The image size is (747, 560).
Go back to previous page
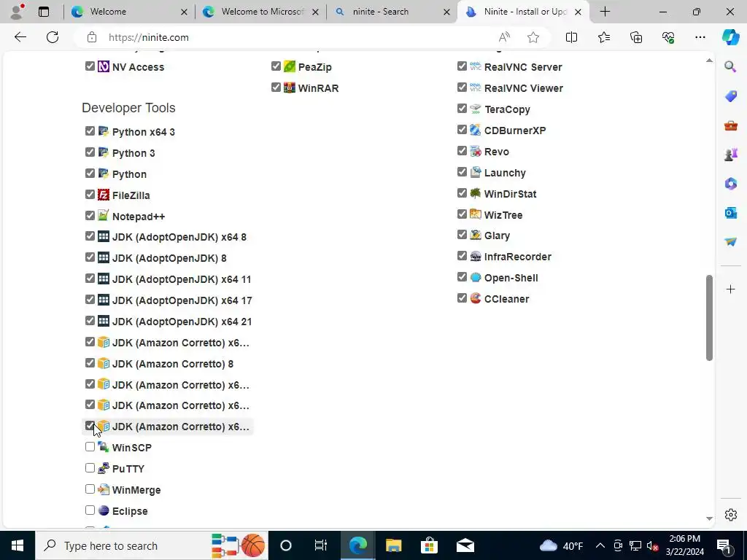[x=20, y=37]
